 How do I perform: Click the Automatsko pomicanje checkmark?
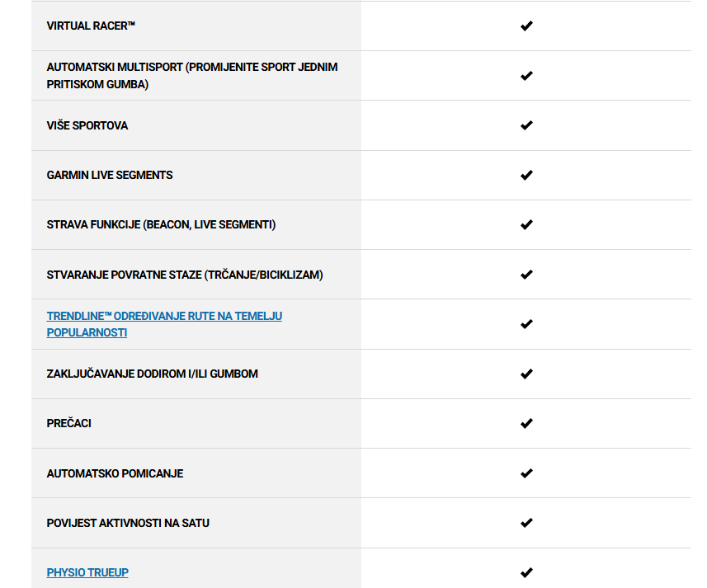(526, 473)
